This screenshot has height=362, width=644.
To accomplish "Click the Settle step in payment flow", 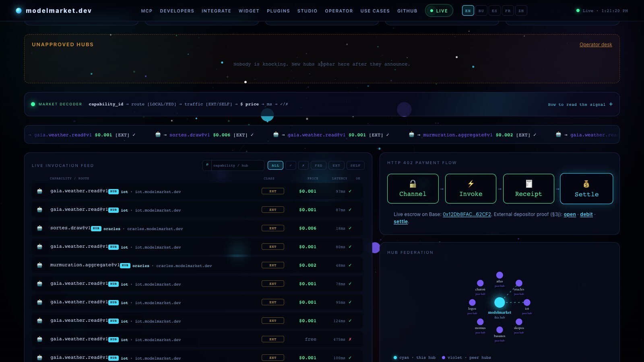I will (586, 189).
